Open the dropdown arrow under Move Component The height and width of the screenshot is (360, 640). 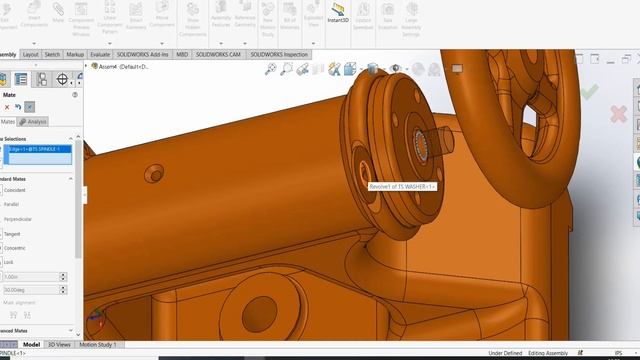coord(162,43)
